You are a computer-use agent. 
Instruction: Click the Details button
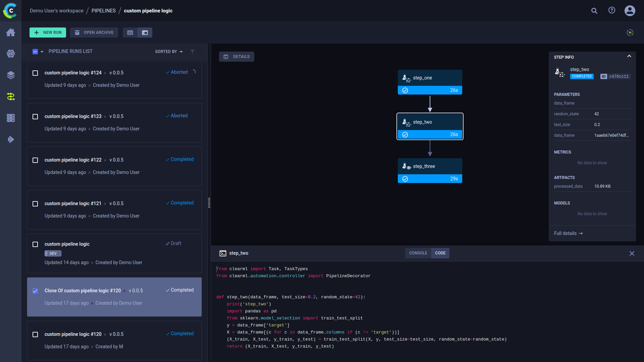236,57
